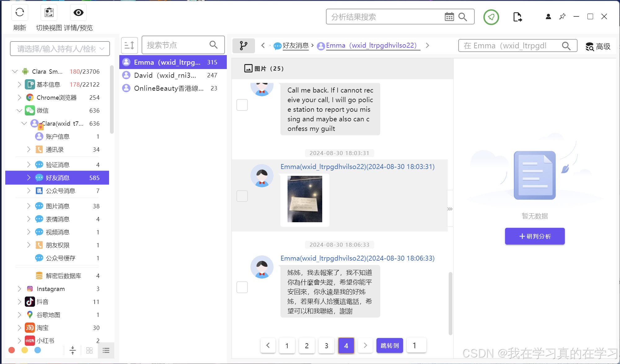Open the calendar date filter icon

449,17
